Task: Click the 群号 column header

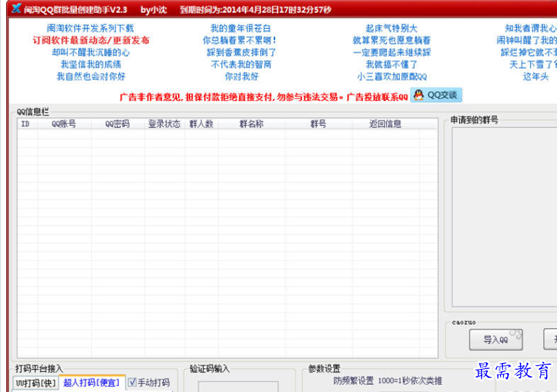Action: point(318,124)
